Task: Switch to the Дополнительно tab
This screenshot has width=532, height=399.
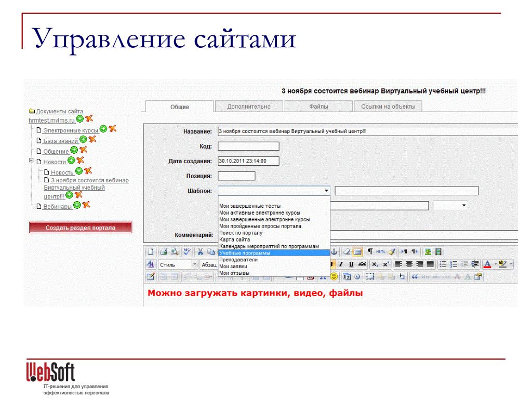Action: point(249,106)
